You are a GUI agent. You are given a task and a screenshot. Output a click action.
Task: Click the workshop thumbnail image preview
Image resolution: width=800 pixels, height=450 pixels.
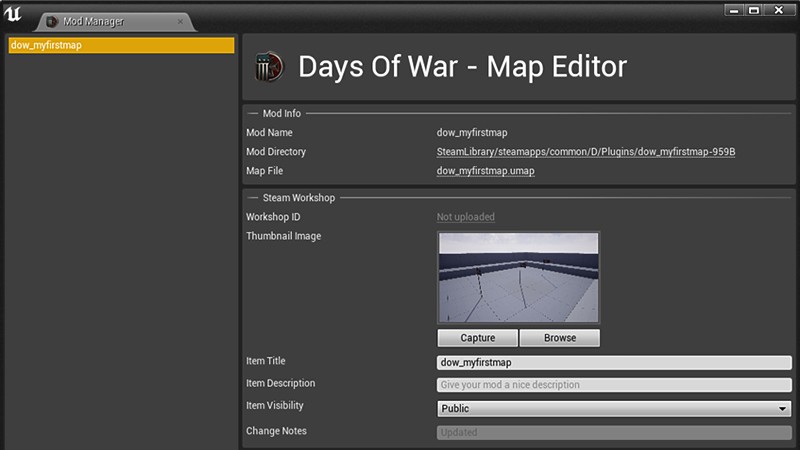pyautogui.click(x=518, y=277)
